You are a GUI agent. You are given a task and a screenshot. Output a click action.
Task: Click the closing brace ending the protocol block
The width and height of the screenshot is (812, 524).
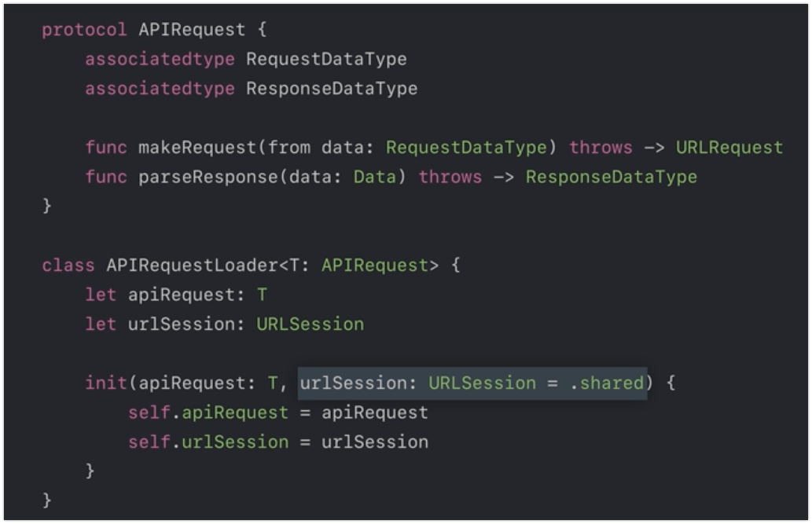point(47,206)
